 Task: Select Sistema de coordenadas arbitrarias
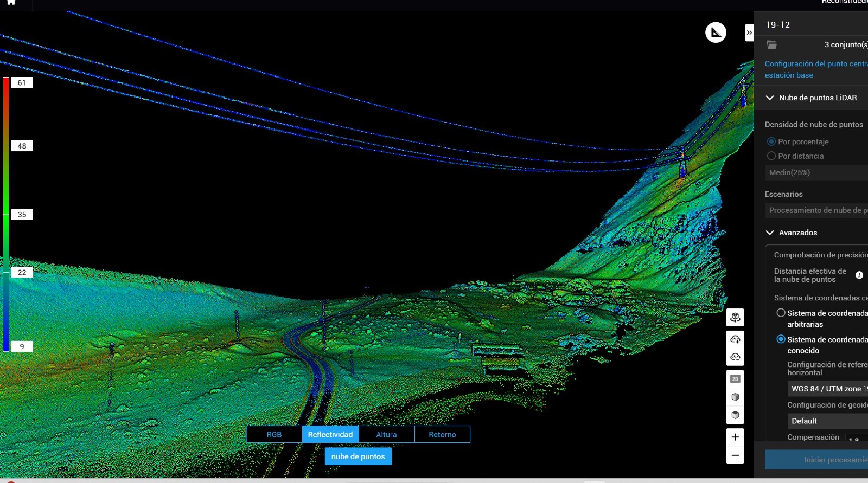click(781, 313)
